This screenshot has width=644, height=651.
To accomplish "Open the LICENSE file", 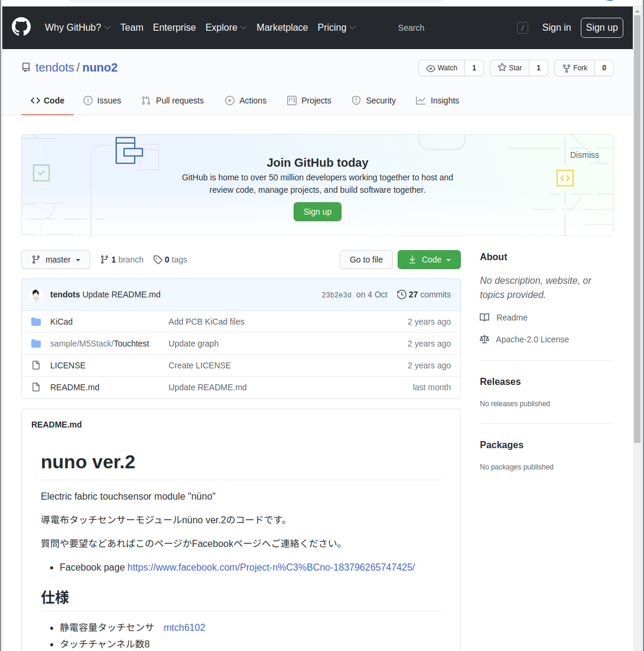I will (x=67, y=365).
